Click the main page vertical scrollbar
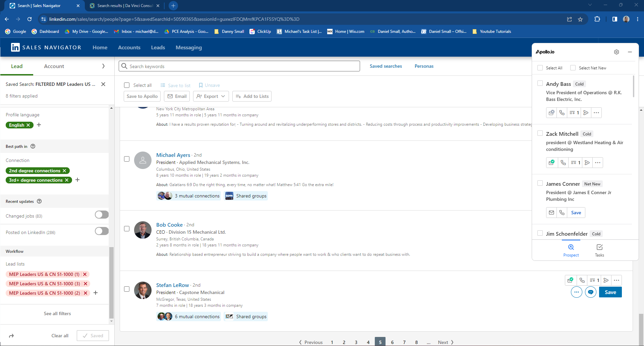This screenshot has width=644, height=346. click(641, 330)
